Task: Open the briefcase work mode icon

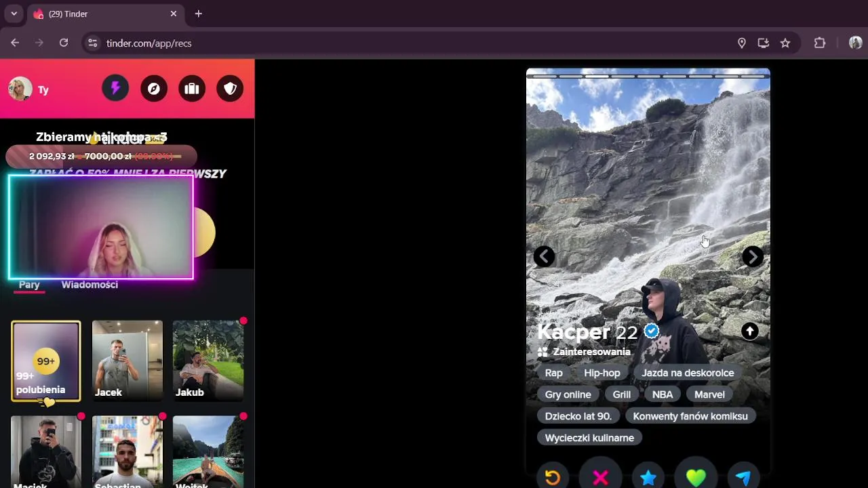Action: point(192,89)
